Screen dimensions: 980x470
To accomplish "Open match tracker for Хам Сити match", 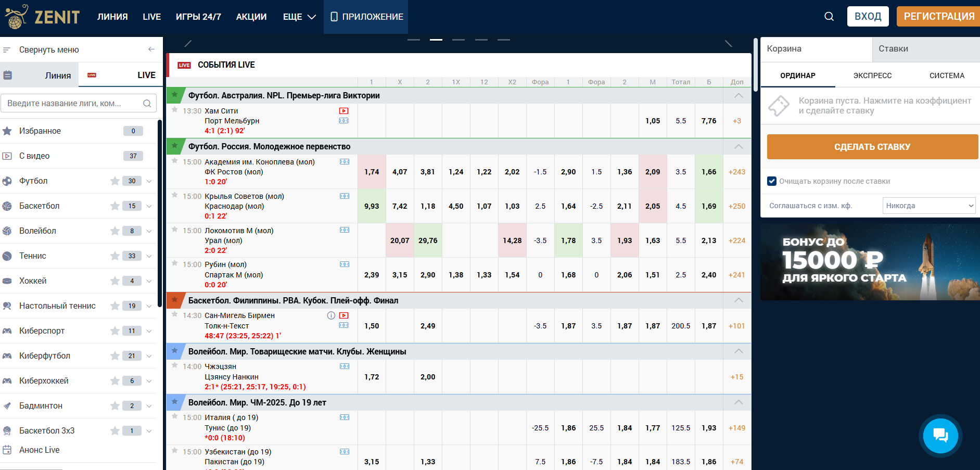I will tap(343, 121).
